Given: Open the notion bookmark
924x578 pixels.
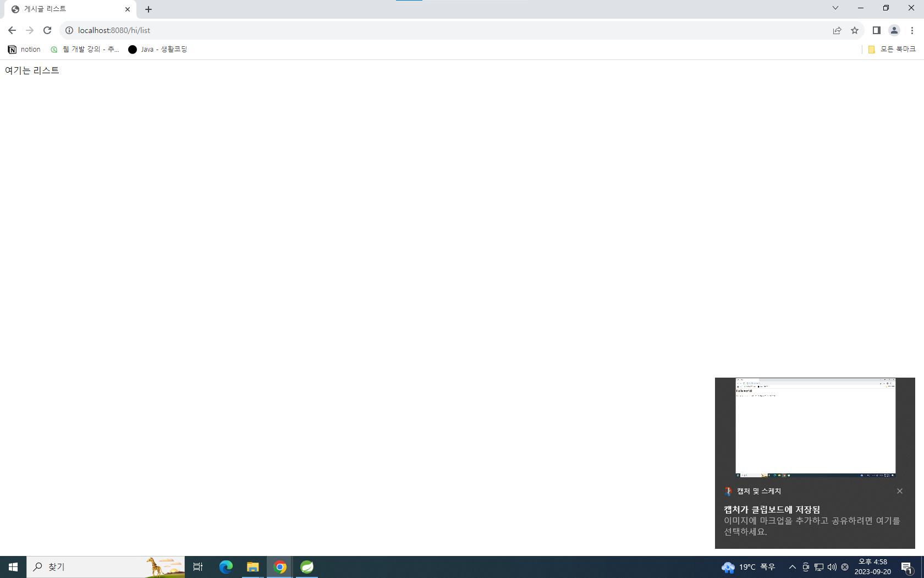Looking at the screenshot, I should (x=24, y=50).
